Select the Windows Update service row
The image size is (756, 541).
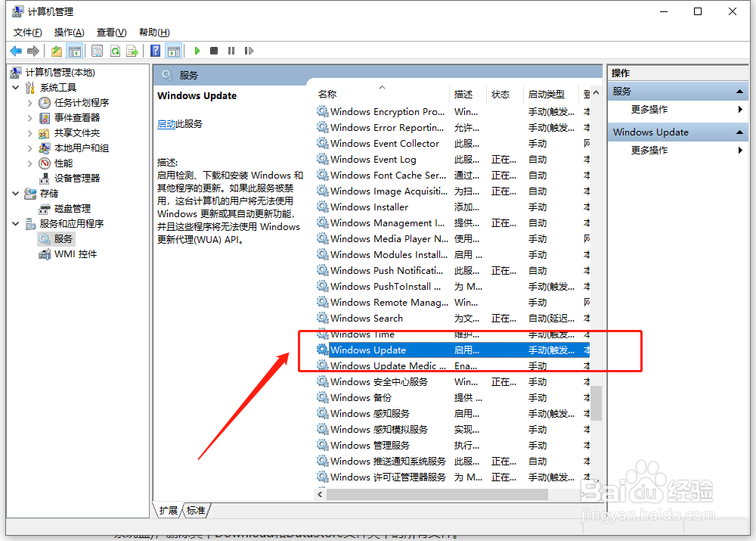(x=452, y=350)
